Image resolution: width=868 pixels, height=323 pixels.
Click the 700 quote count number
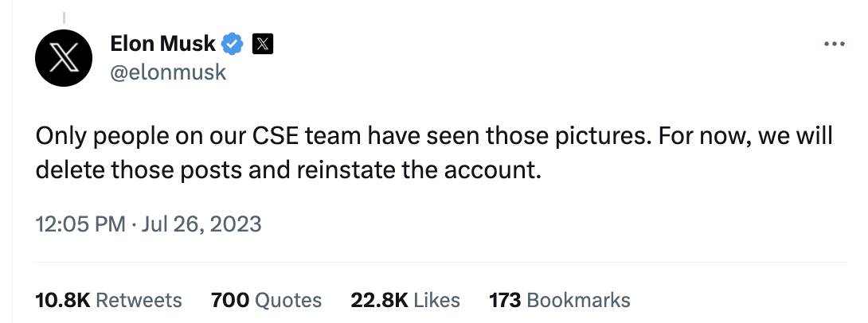(229, 300)
